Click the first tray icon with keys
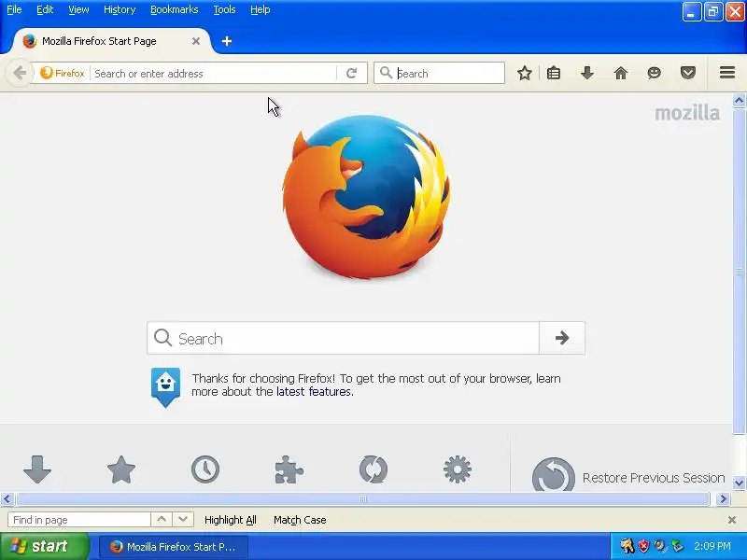The width and height of the screenshot is (747, 560). point(627,546)
